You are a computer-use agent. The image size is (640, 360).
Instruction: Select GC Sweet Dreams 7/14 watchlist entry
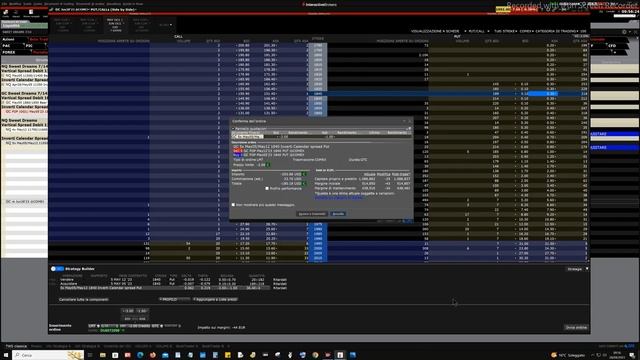(x=24, y=93)
